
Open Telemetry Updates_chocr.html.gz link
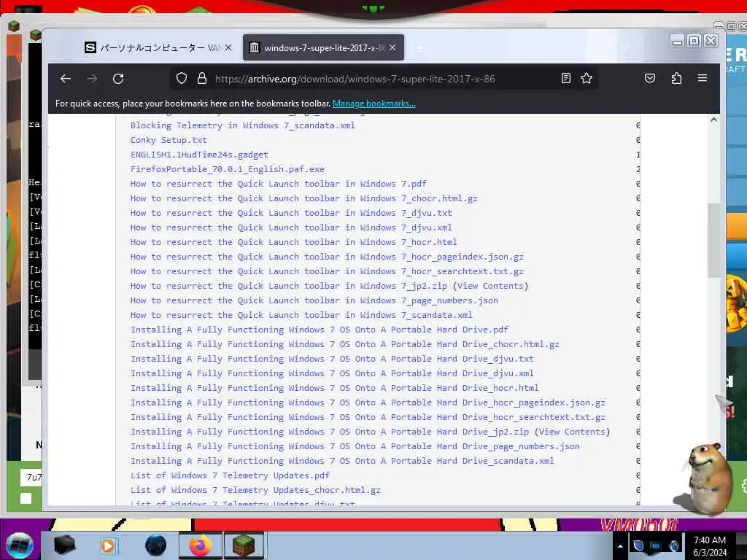(255, 490)
